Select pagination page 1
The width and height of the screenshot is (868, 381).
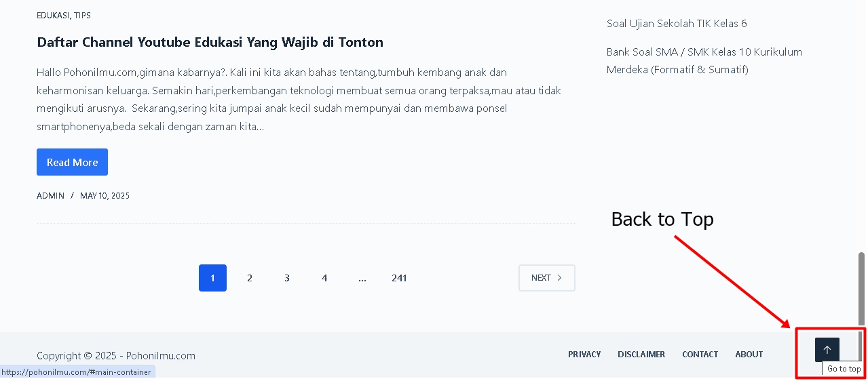(x=212, y=278)
